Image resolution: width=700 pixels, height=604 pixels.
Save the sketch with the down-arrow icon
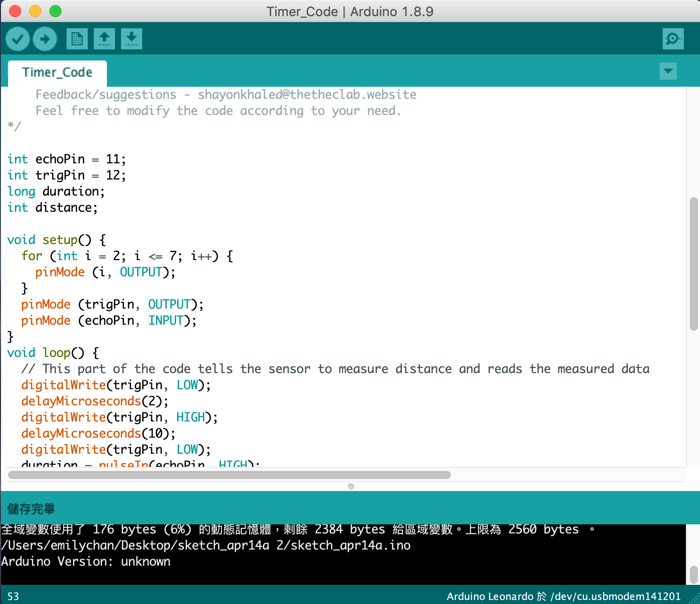click(132, 39)
